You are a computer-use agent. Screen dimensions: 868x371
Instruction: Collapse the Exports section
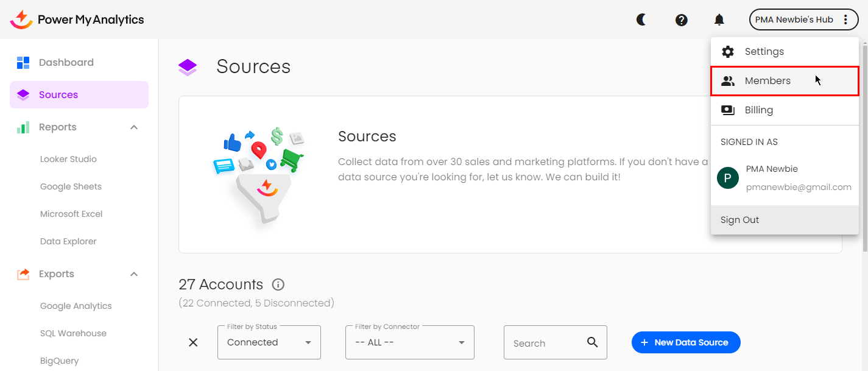pyautogui.click(x=134, y=274)
